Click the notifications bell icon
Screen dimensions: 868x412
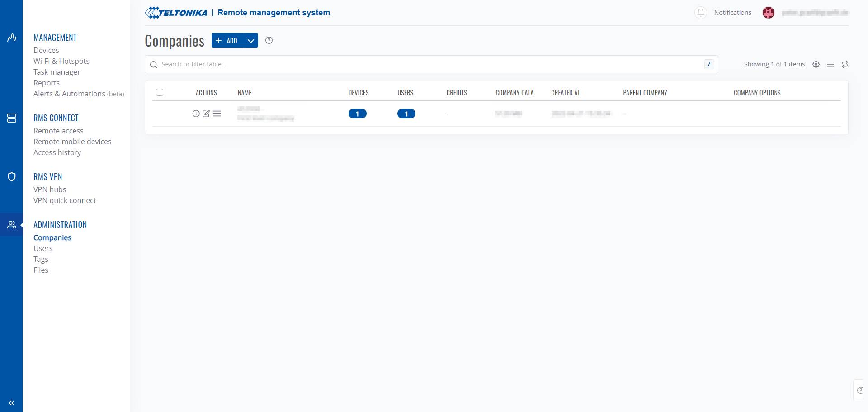(x=701, y=13)
